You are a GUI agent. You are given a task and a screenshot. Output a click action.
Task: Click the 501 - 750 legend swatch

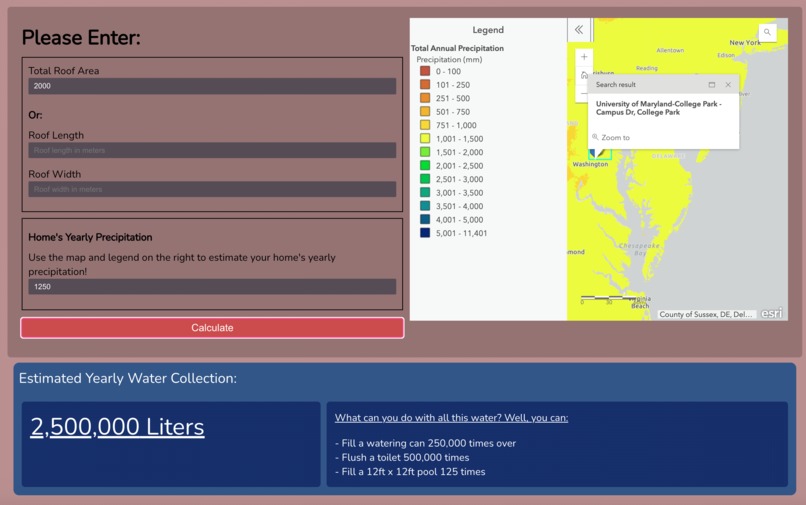[x=425, y=111]
